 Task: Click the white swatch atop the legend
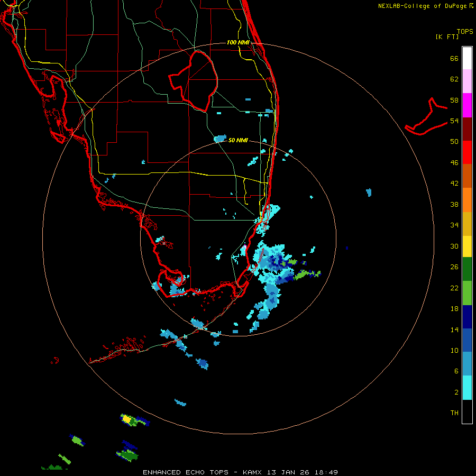coord(467,58)
